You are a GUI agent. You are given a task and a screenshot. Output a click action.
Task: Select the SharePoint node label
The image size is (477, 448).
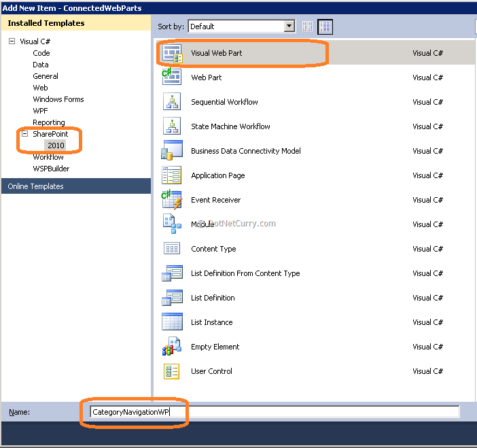(x=50, y=134)
